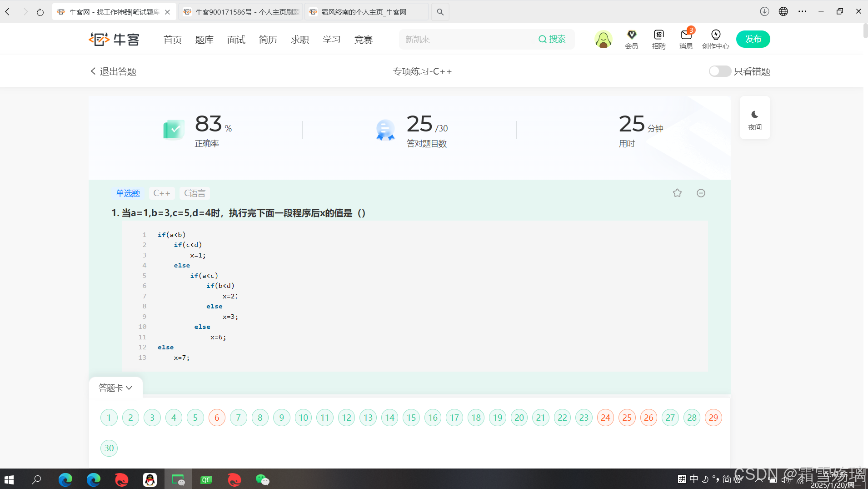Open the 消息 messages icon
Screen dimensions: 868x489
(x=686, y=40)
